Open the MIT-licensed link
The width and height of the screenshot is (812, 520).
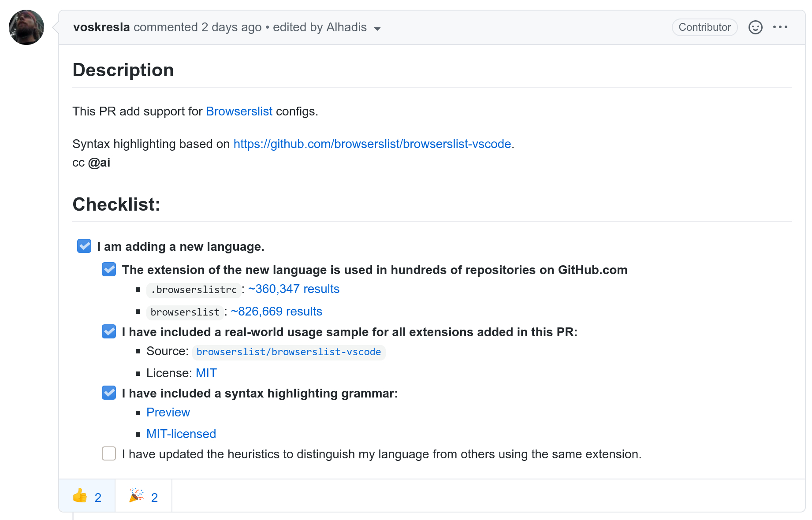[181, 434]
